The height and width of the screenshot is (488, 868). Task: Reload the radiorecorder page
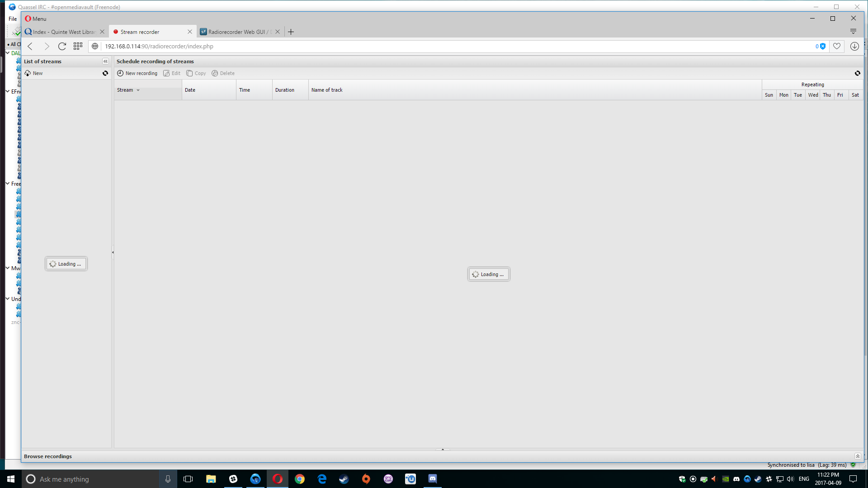62,46
